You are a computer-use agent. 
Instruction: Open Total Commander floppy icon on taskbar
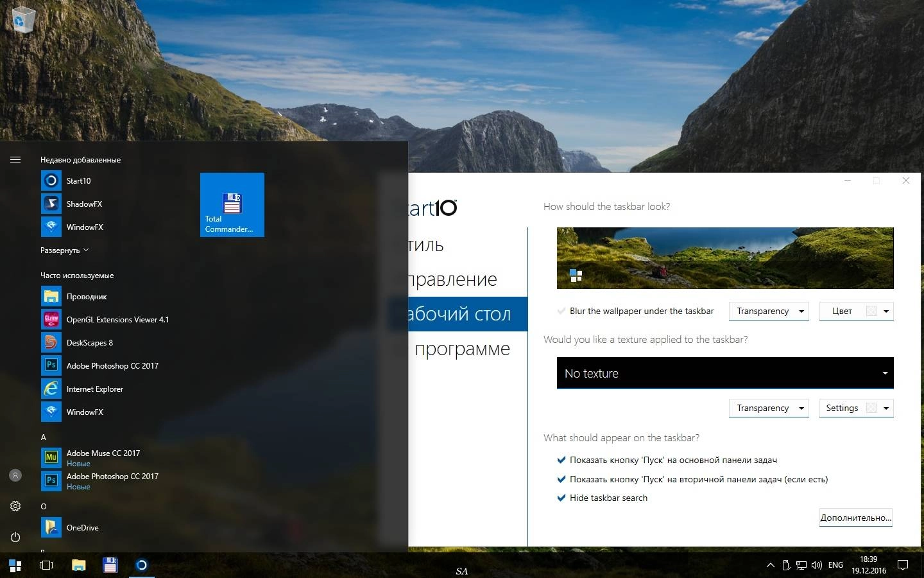pos(110,565)
